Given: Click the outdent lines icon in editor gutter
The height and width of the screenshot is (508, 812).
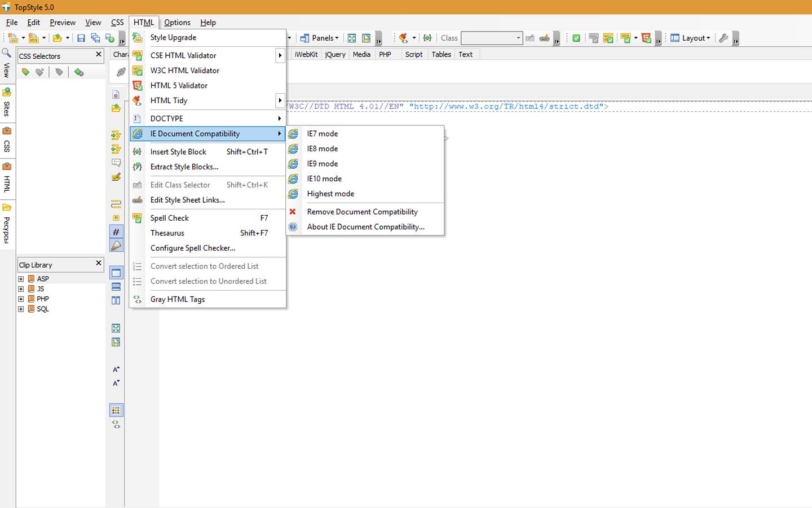Looking at the screenshot, I should tap(116, 150).
